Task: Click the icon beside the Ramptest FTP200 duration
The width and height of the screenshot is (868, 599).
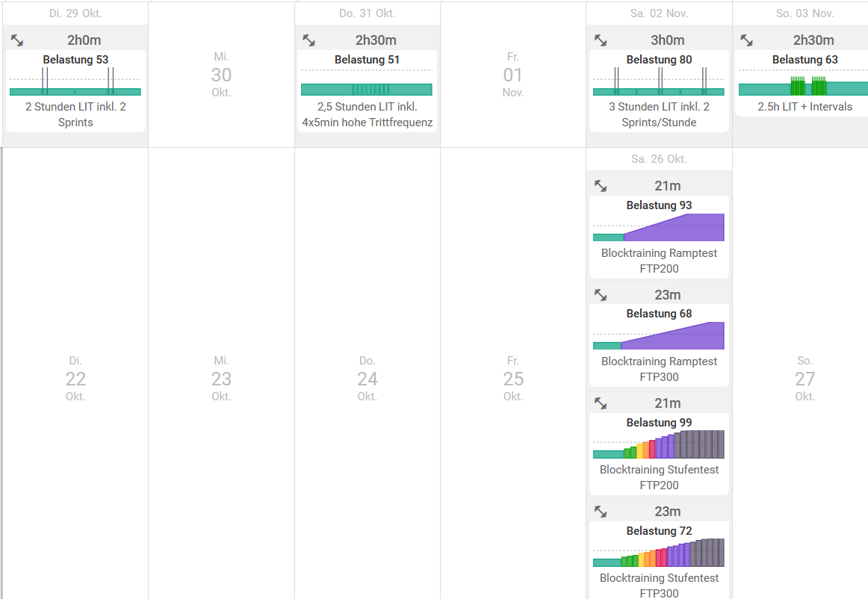Action: point(601,186)
